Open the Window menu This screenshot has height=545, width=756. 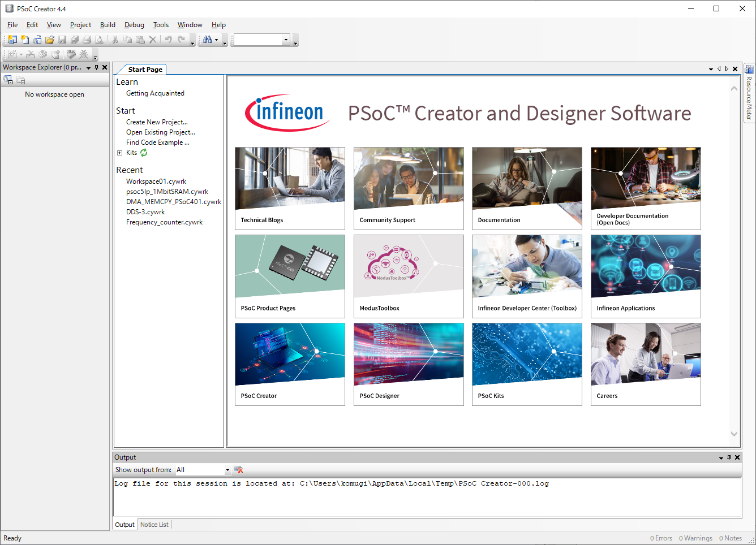click(190, 25)
